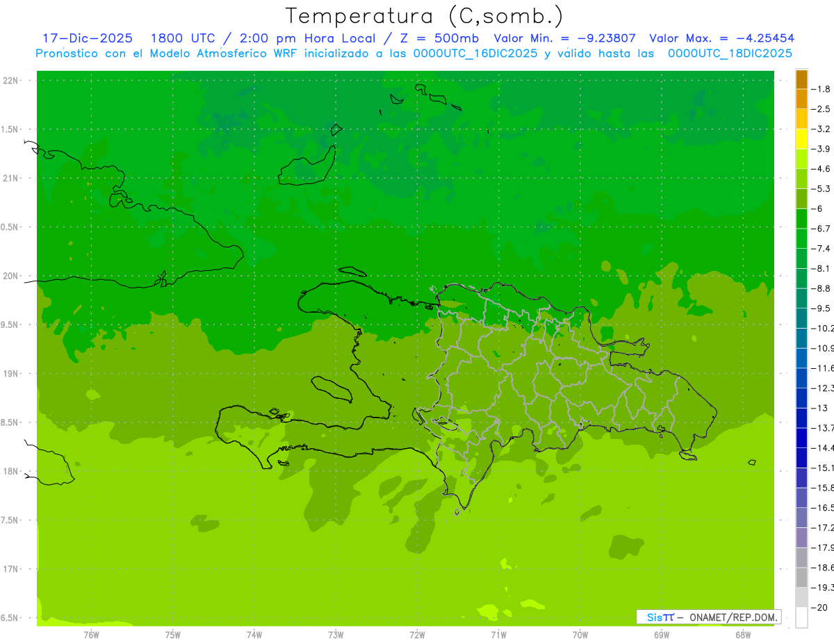This screenshot has width=834, height=644.
Task: Click the -3.9 colorbar label
Action: tap(821, 149)
